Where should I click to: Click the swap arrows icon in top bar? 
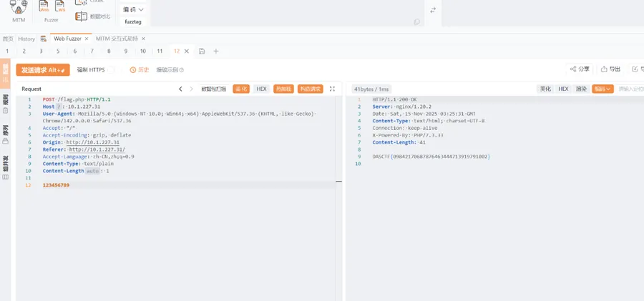coord(432,10)
